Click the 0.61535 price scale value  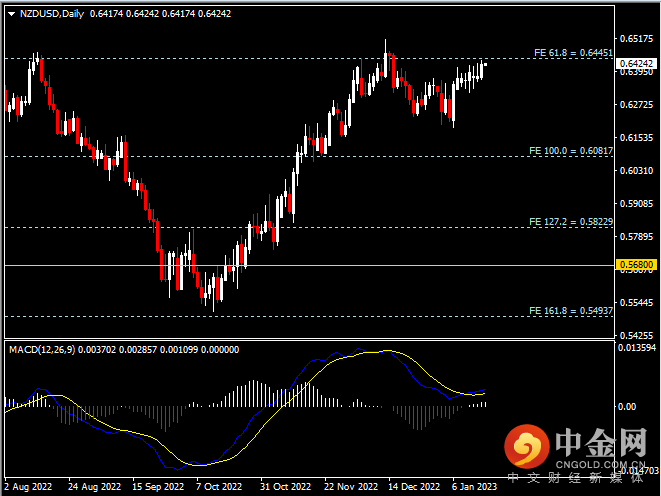[x=635, y=137]
